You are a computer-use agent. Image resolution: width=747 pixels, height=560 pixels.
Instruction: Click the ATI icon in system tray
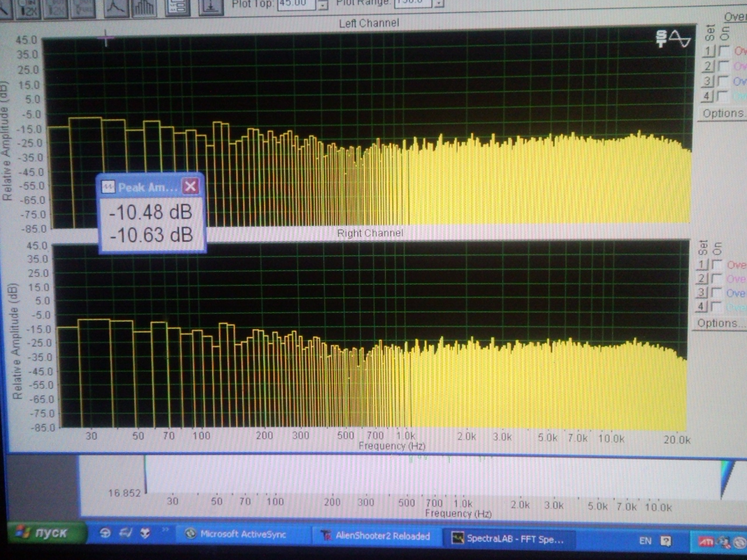(x=705, y=541)
